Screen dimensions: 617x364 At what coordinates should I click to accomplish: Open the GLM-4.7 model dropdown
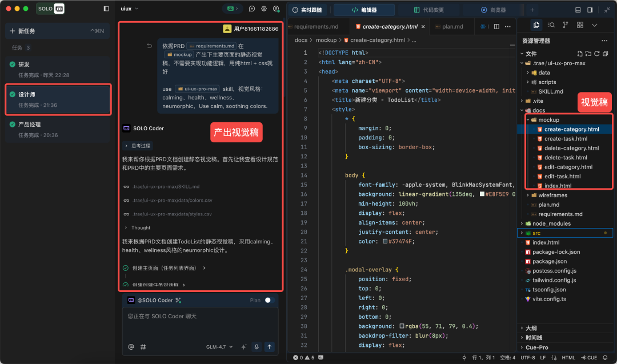click(219, 347)
